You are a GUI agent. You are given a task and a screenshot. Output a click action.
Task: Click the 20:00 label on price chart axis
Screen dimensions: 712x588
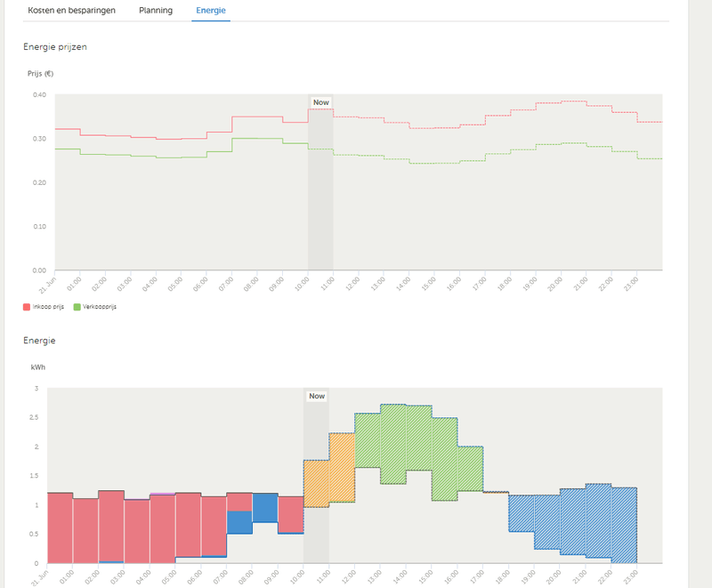pos(554,284)
